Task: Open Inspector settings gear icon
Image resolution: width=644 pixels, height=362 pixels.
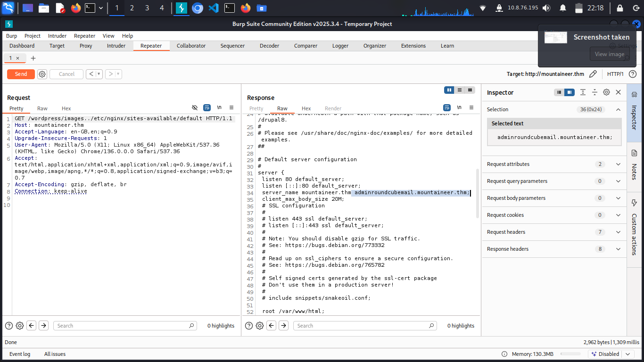Action: point(606,92)
